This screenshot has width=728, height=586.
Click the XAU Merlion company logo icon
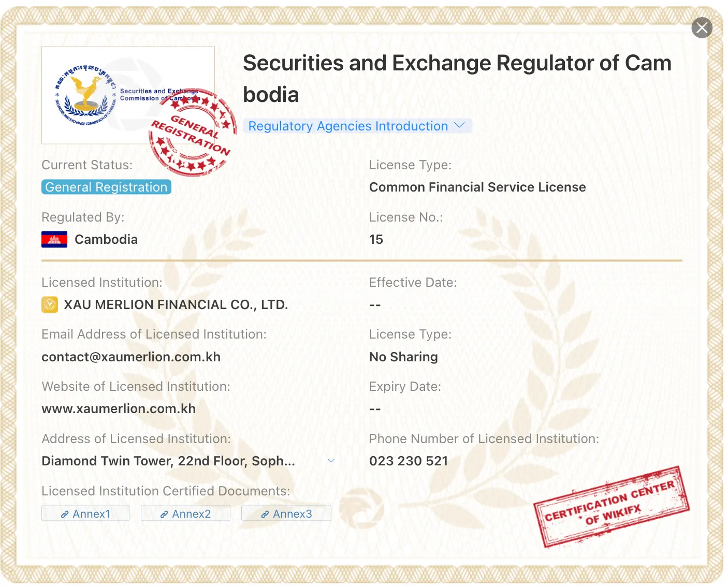click(50, 304)
